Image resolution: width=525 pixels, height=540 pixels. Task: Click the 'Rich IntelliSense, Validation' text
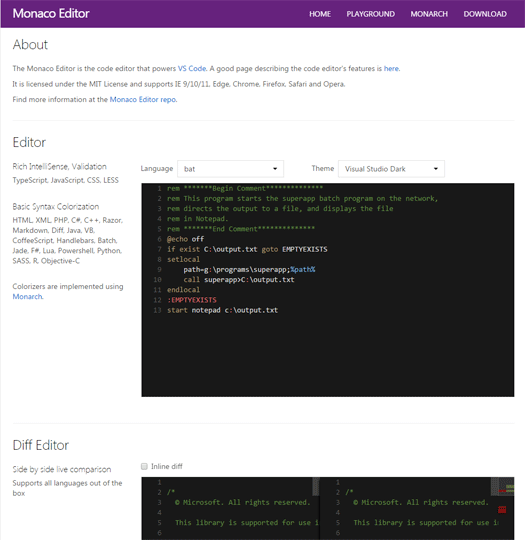point(60,167)
